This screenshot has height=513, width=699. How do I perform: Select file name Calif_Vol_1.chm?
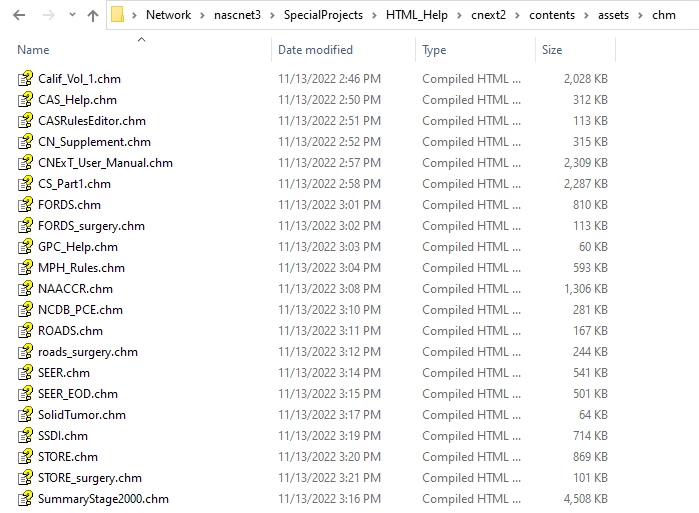pyautogui.click(x=79, y=79)
